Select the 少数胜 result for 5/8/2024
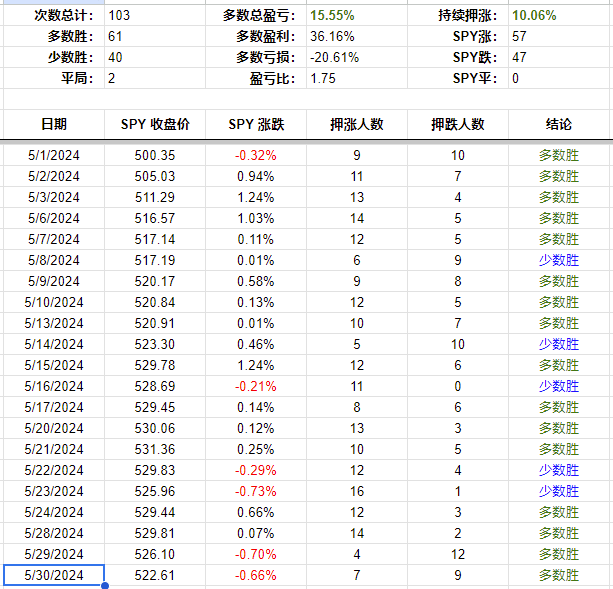The width and height of the screenshot is (613, 589). click(559, 260)
